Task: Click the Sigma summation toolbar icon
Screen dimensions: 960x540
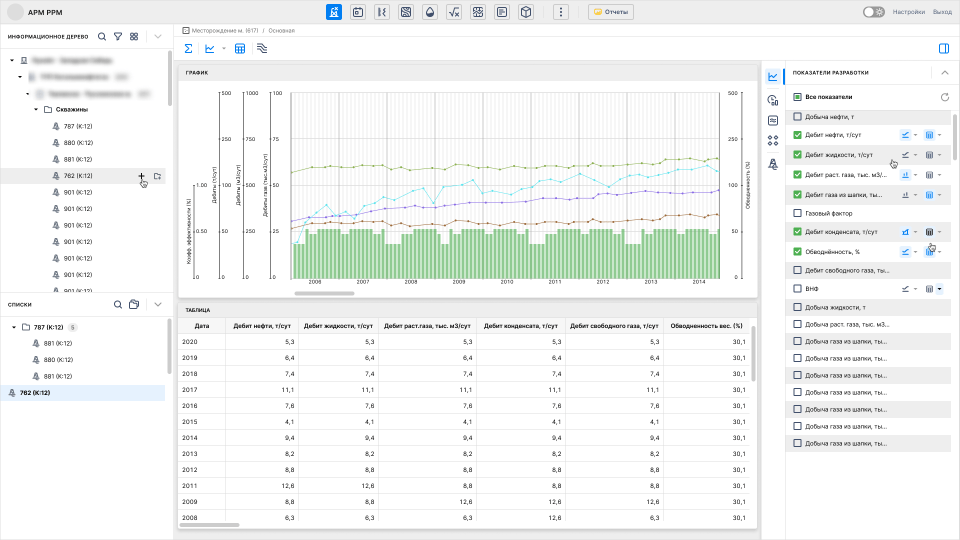Action: click(188, 48)
